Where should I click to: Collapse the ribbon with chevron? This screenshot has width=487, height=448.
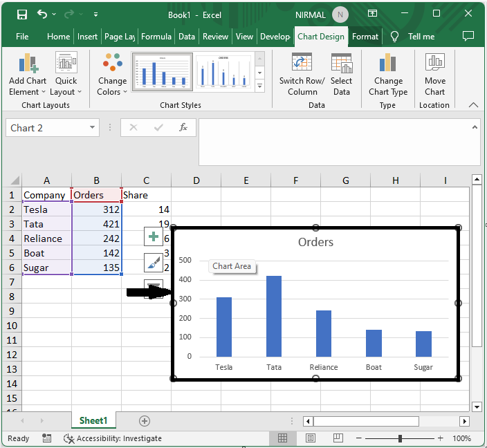(x=474, y=105)
